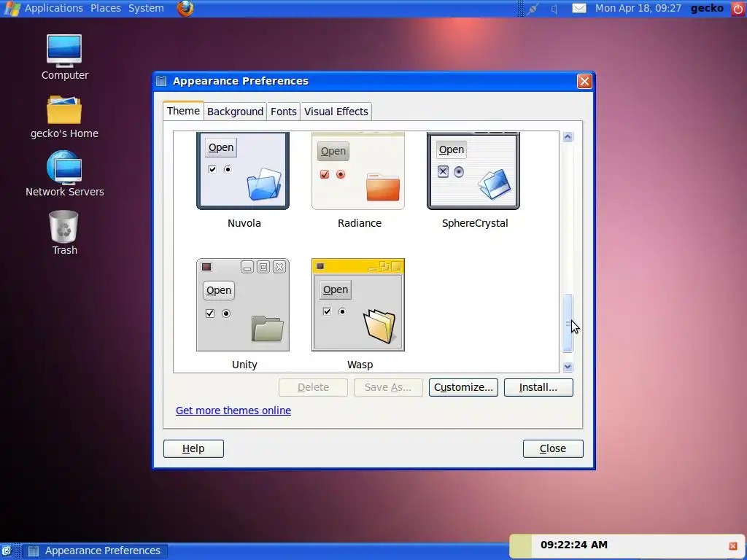747x560 pixels.
Task: Click the Applications menu logo icon
Action: [12, 8]
